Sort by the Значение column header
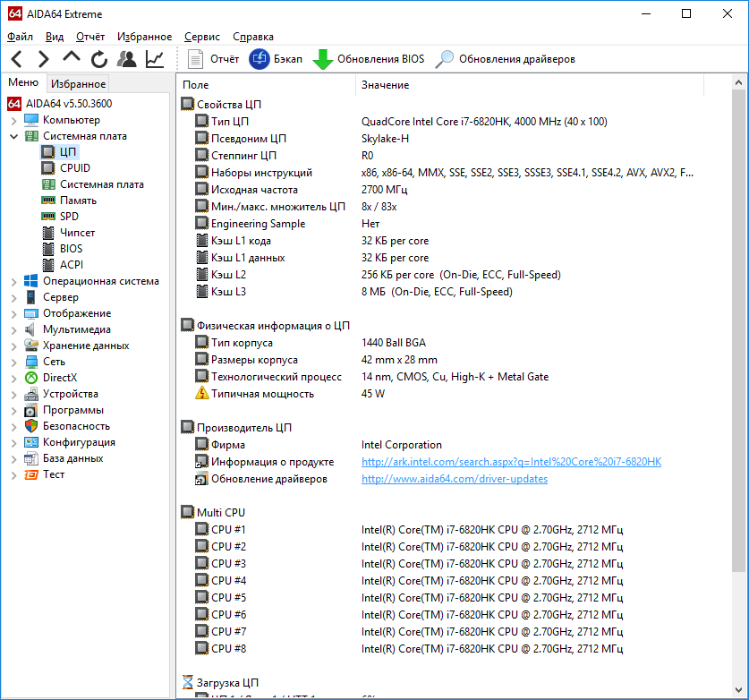749x700 pixels. pyautogui.click(x=530, y=85)
